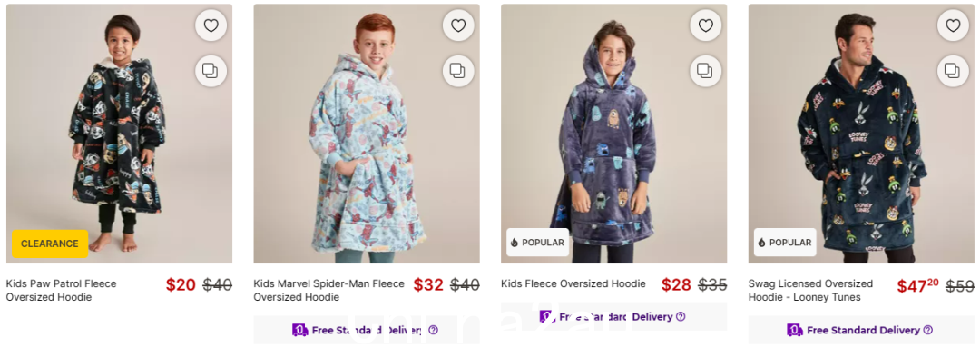Viewport: 980px width, 348px height.
Task: Open Swag Licensed Oversized Hoodie Looney Tunes link
Action: 810,291
